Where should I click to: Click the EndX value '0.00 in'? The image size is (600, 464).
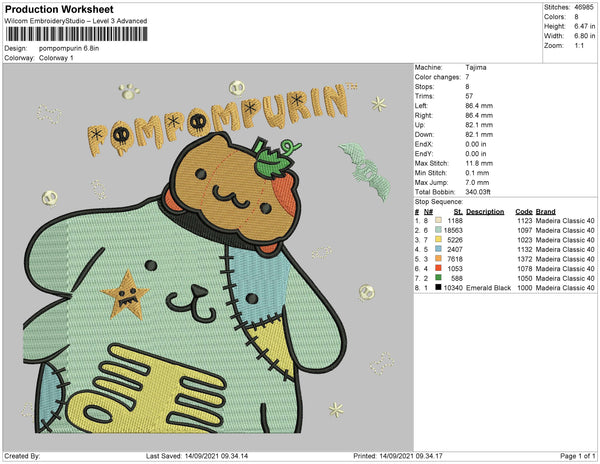pyautogui.click(x=476, y=144)
